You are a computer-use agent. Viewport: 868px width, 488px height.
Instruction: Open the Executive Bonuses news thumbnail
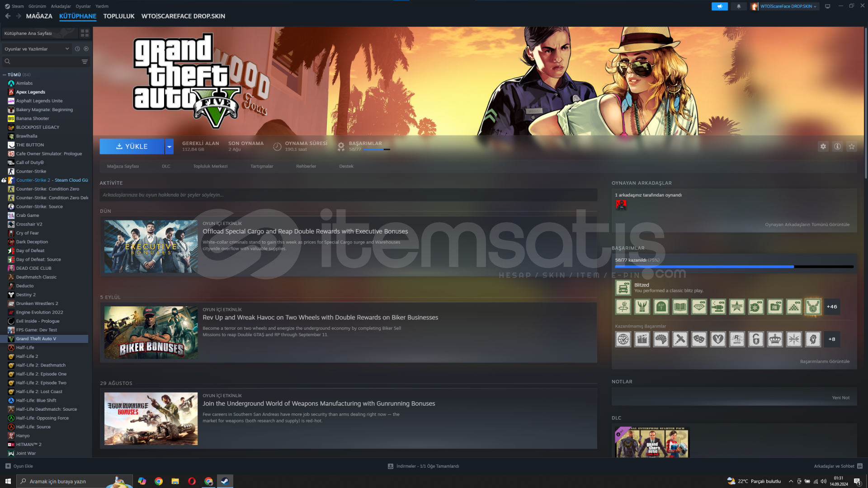click(x=151, y=247)
